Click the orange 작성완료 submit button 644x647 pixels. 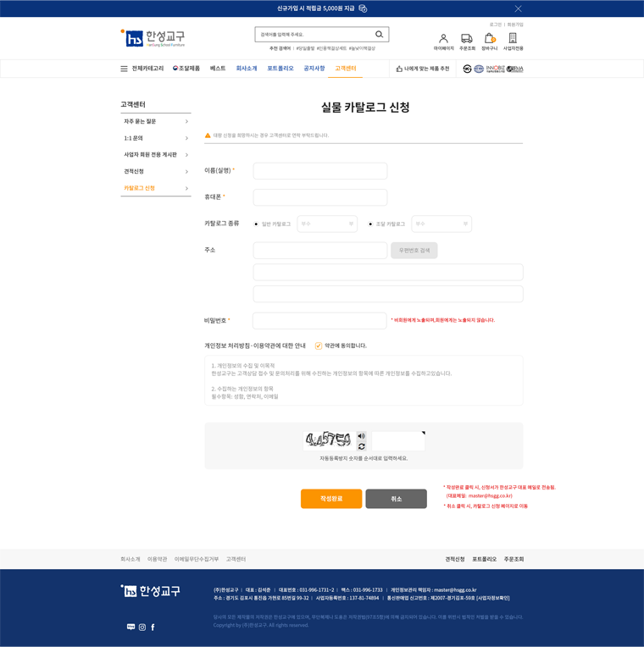(x=331, y=499)
